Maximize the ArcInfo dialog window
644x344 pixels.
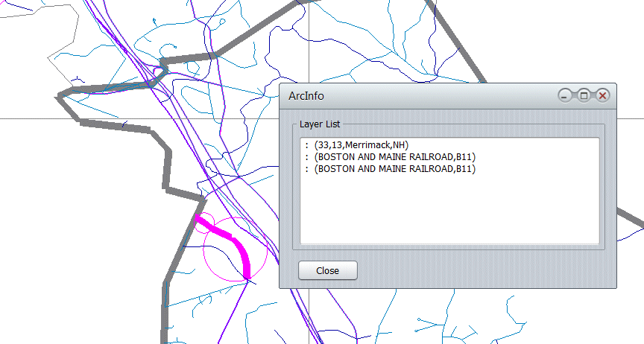[584, 95]
